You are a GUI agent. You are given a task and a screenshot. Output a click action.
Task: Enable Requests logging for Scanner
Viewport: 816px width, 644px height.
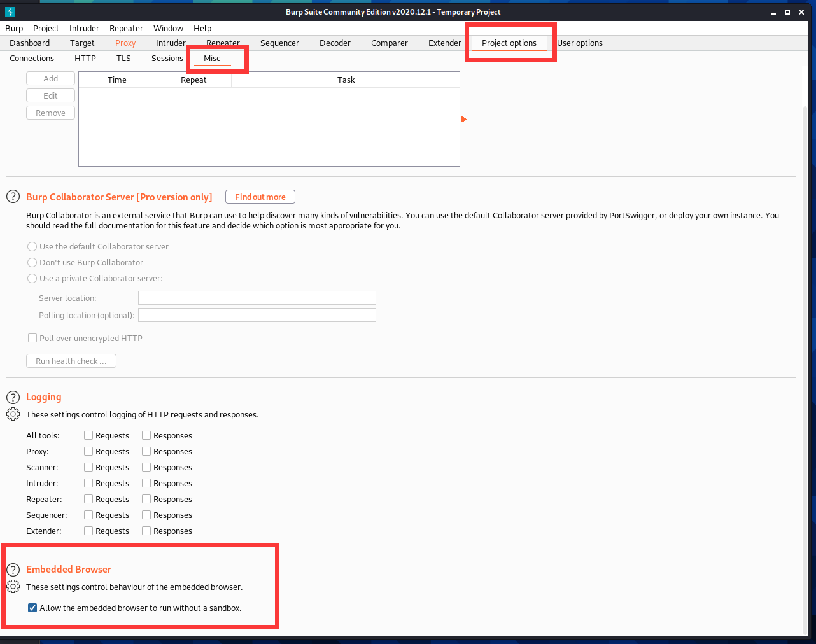click(88, 467)
